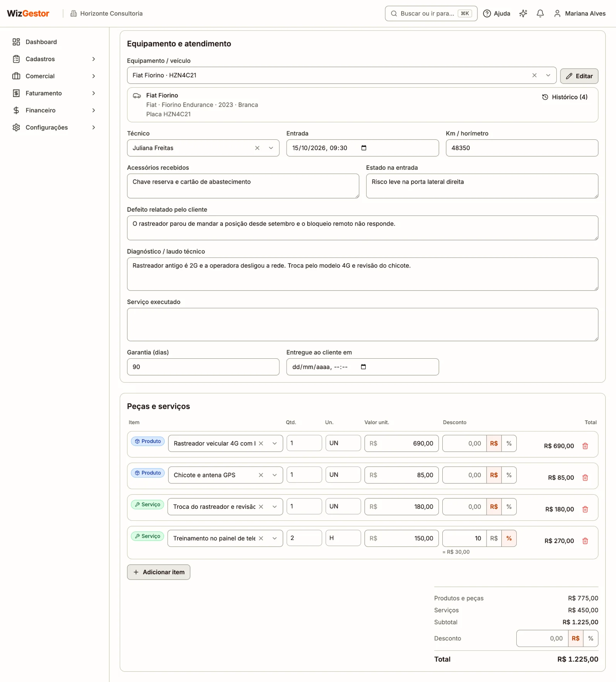Switch Treinamento discount mode to R$
This screenshot has width=616, height=682.
(x=494, y=538)
